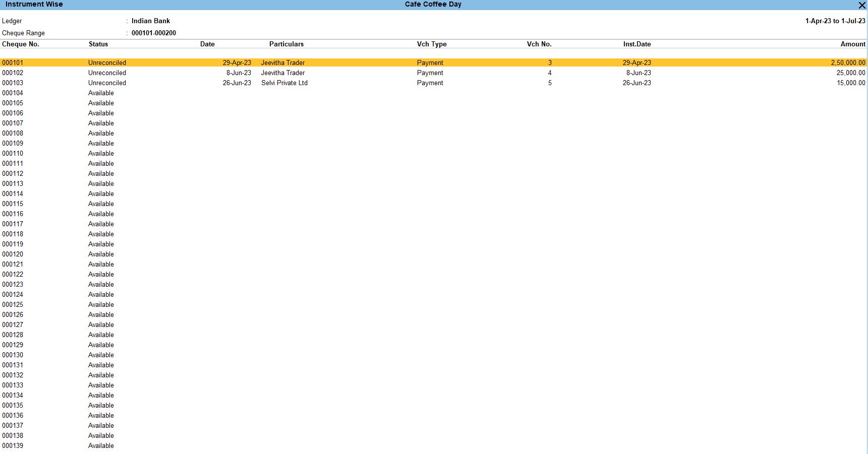Screen dimensions: 868x454
Task: Select cheque number 000119
Action: click(x=13, y=244)
